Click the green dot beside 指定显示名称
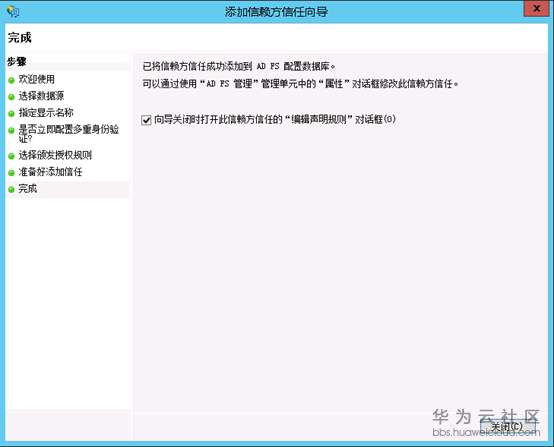 coord(11,114)
